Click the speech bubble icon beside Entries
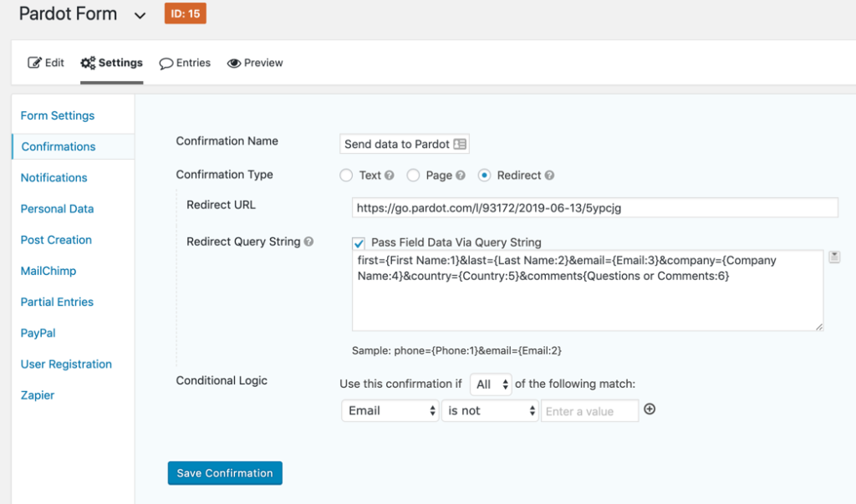The height and width of the screenshot is (504, 856). click(164, 62)
